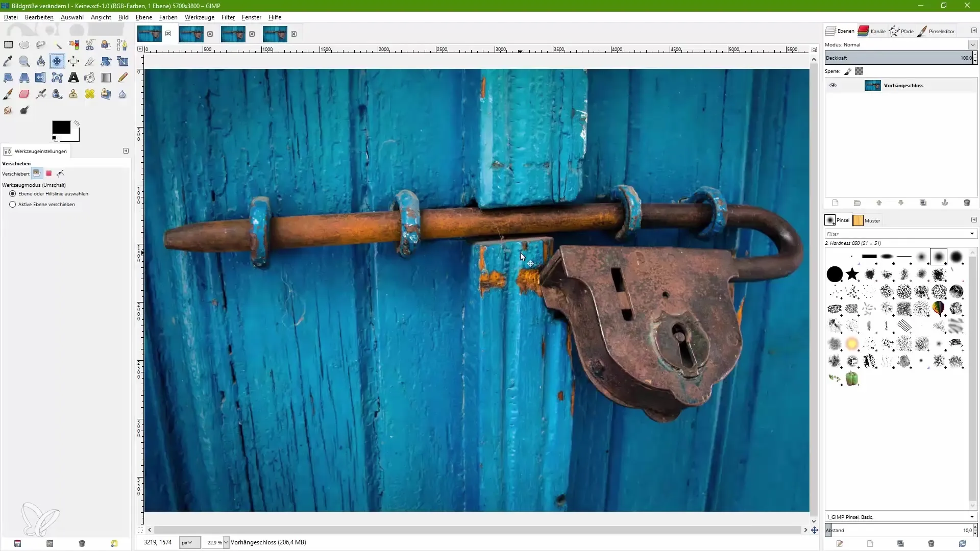The width and height of the screenshot is (980, 551).
Task: Select the Rectangle Select tool
Action: click(x=8, y=45)
